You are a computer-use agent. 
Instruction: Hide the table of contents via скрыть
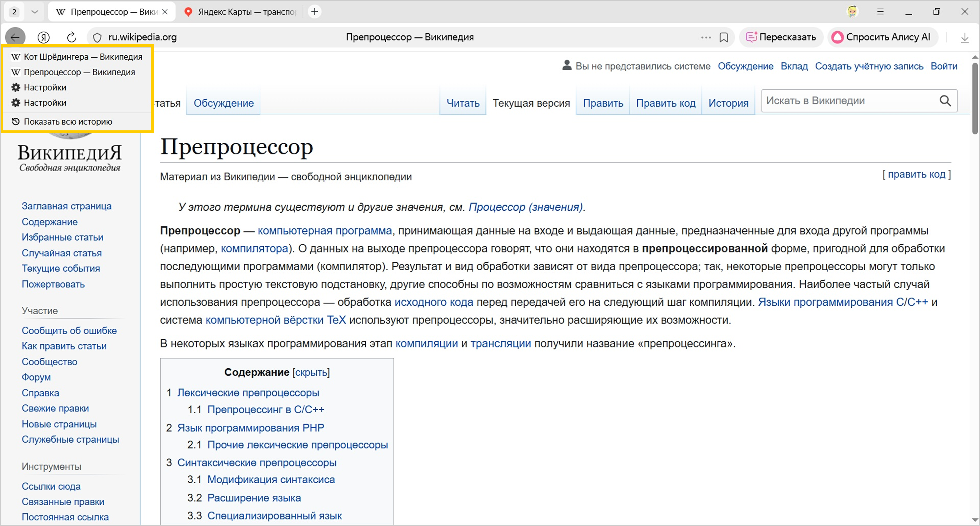point(311,372)
